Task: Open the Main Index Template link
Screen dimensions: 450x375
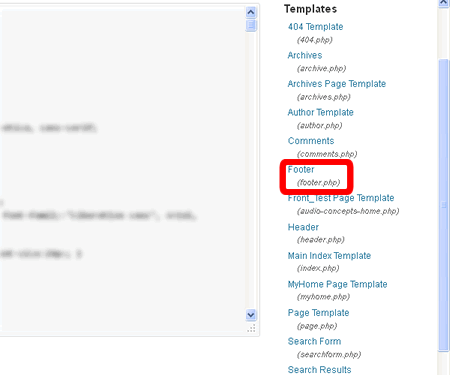Action: (329, 256)
